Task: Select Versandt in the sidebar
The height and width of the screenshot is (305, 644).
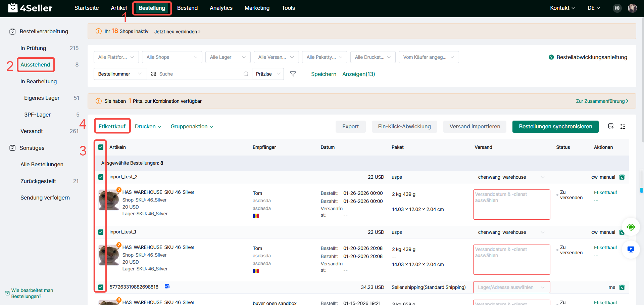Action: pyautogui.click(x=32, y=131)
